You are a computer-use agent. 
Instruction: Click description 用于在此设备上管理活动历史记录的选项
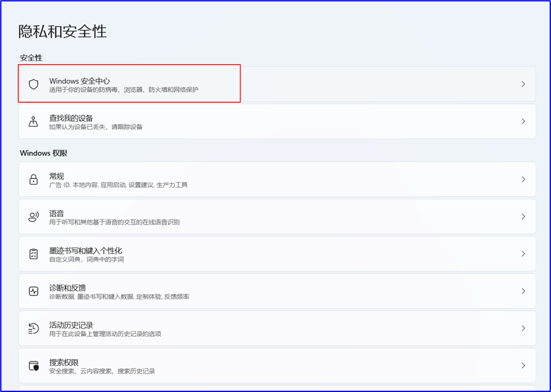tap(105, 334)
